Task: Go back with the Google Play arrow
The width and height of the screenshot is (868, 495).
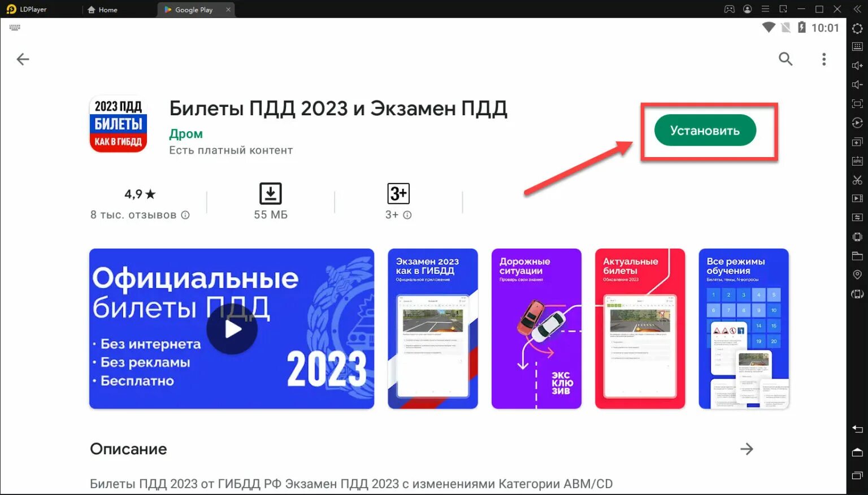Action: pos(23,59)
